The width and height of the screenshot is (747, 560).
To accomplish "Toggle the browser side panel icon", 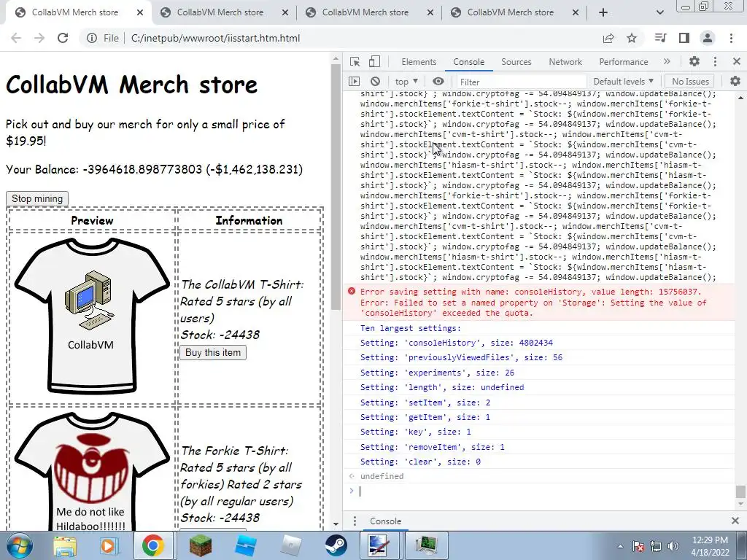I will click(684, 38).
